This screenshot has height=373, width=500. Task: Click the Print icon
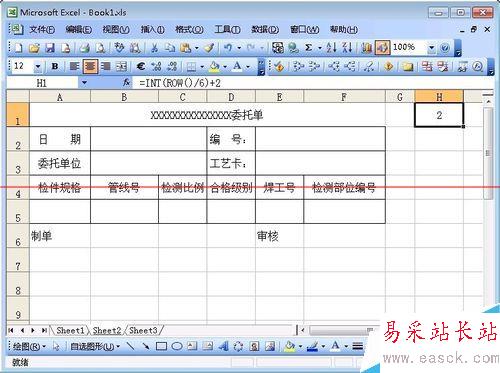(x=85, y=48)
